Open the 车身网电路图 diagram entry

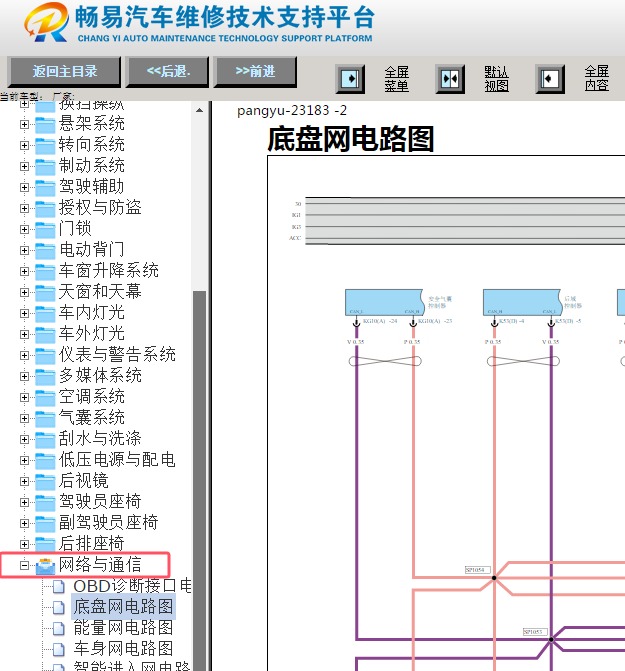(123, 649)
